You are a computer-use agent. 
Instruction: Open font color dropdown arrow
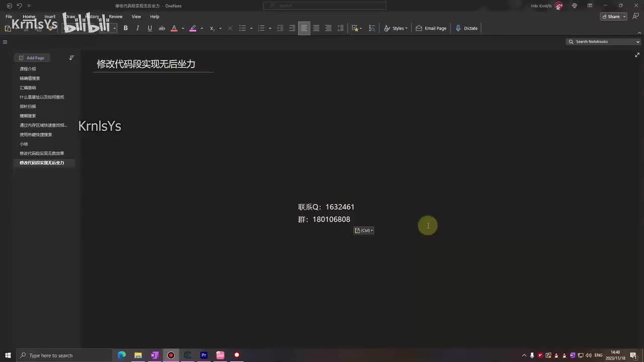[183, 28]
